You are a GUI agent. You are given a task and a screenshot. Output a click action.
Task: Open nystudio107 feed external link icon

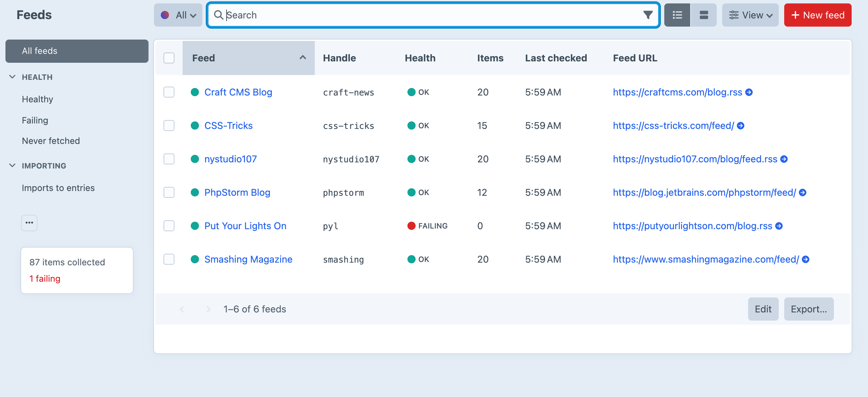click(784, 159)
